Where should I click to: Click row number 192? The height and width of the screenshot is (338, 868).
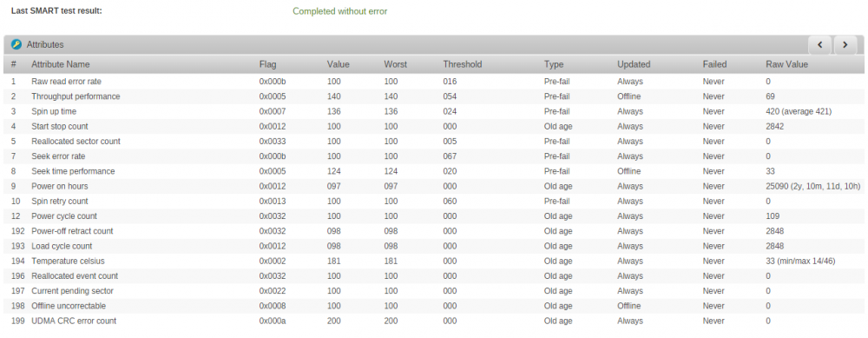coord(17,231)
